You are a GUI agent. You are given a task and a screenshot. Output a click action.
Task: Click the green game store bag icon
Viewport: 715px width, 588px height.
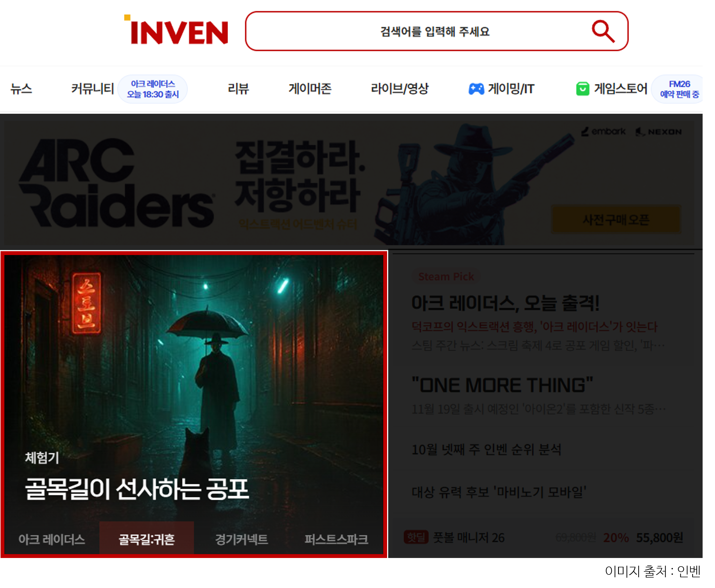click(x=582, y=89)
